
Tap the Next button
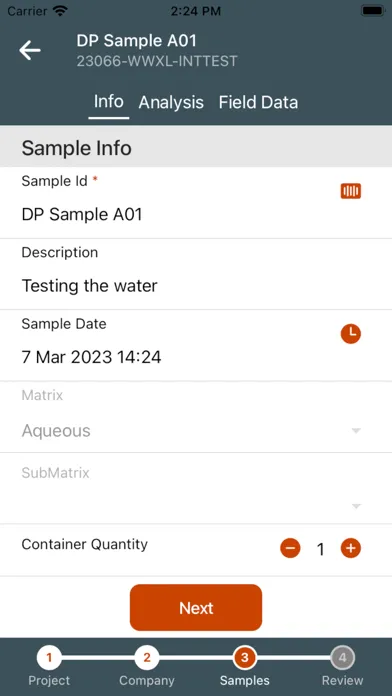tap(196, 608)
